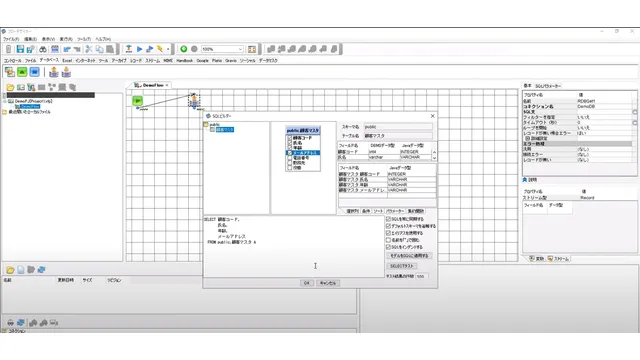Select the second RDB database component
This screenshot has height=360, width=640.
tap(66, 72)
